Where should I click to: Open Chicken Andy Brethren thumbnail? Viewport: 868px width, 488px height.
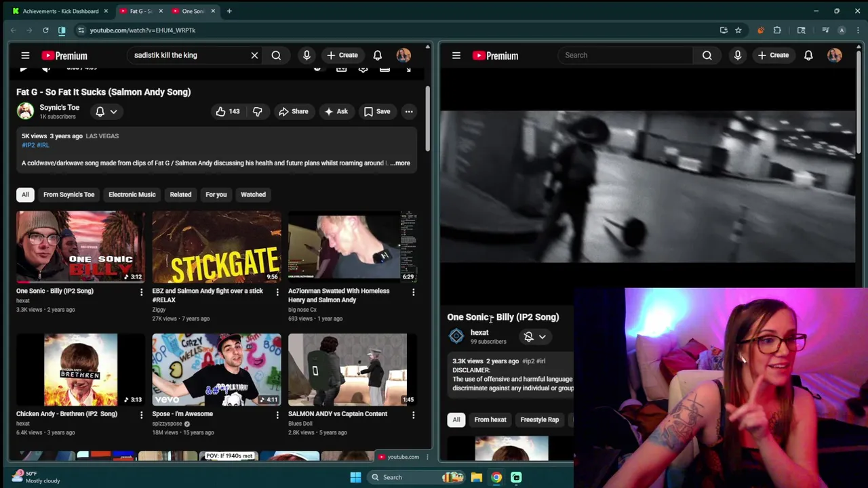pyautogui.click(x=81, y=369)
